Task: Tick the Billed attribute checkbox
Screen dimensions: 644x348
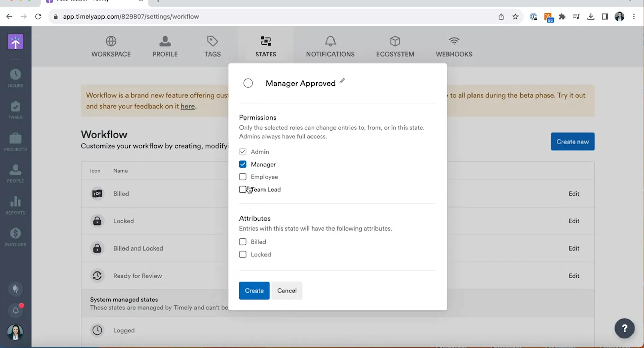Action: coord(243,242)
